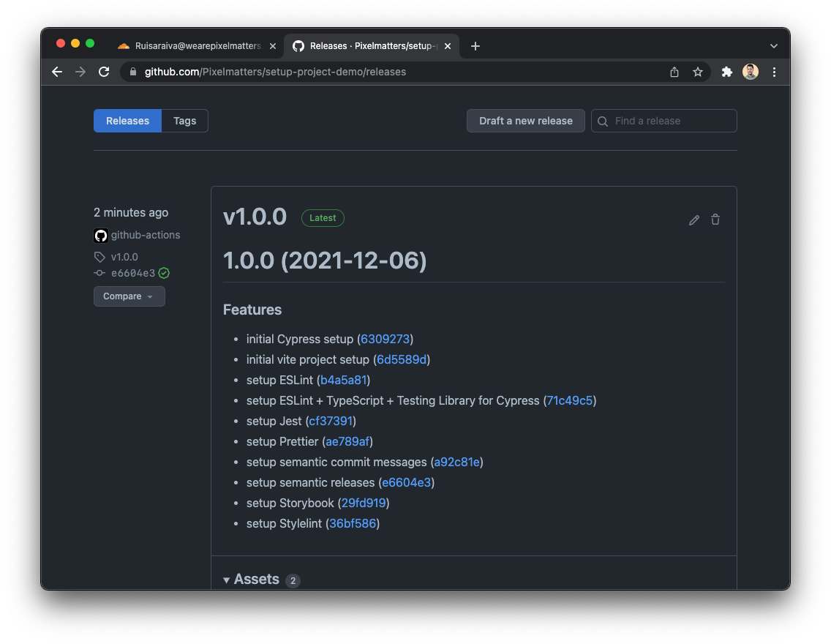831x644 pixels.
Task: Delete release with the trash icon
Action: [715, 220]
